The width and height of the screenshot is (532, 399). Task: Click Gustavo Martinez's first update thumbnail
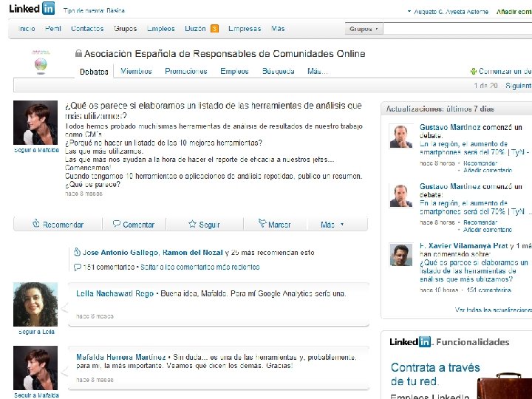tap(401, 137)
